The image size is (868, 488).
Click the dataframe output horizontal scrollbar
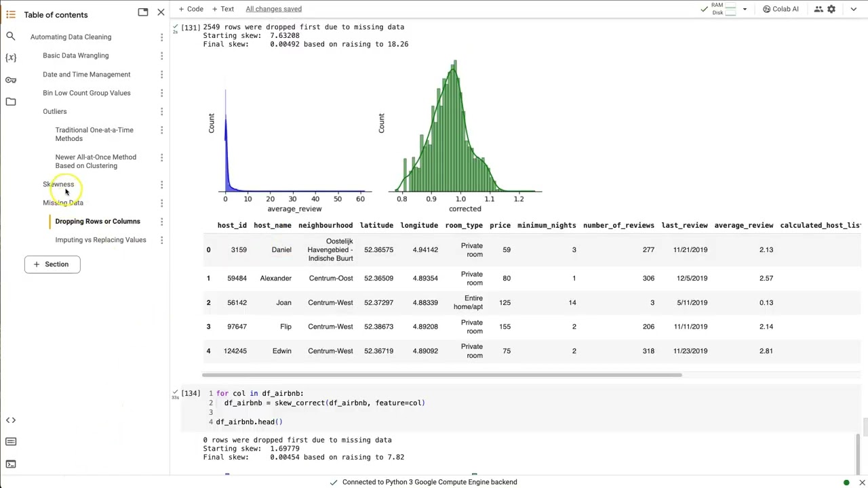tap(441, 375)
